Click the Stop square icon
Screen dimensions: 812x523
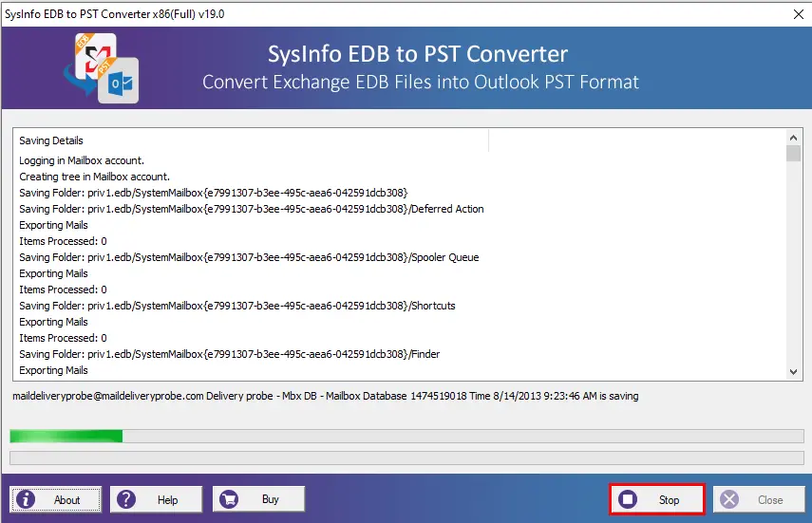click(x=628, y=499)
